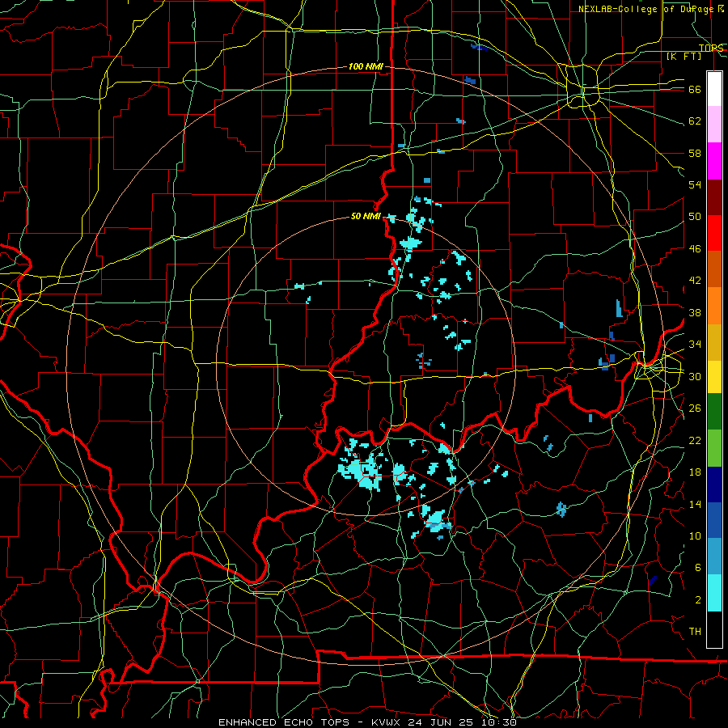Click the legend value 30
728x728 pixels.
pos(695,376)
